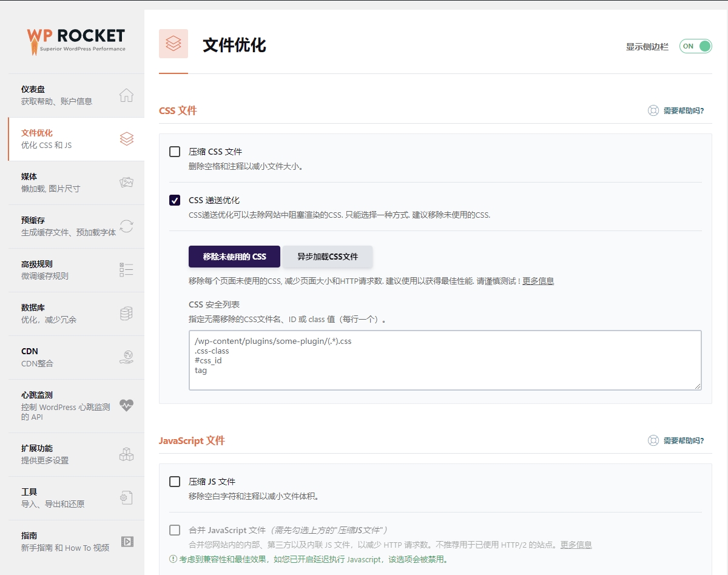Go to the 媒体 settings page

coord(76,183)
